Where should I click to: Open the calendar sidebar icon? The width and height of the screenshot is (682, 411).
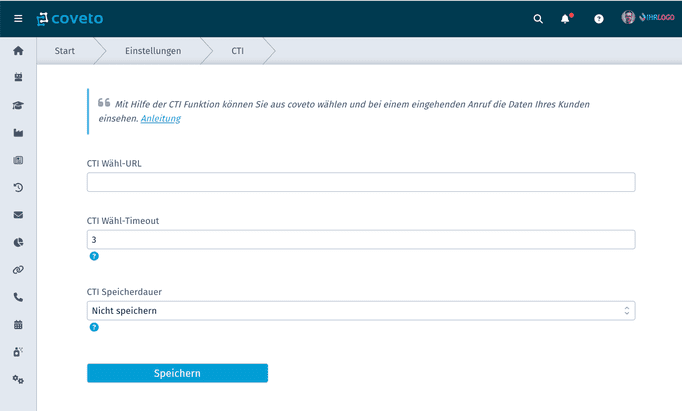click(x=18, y=324)
